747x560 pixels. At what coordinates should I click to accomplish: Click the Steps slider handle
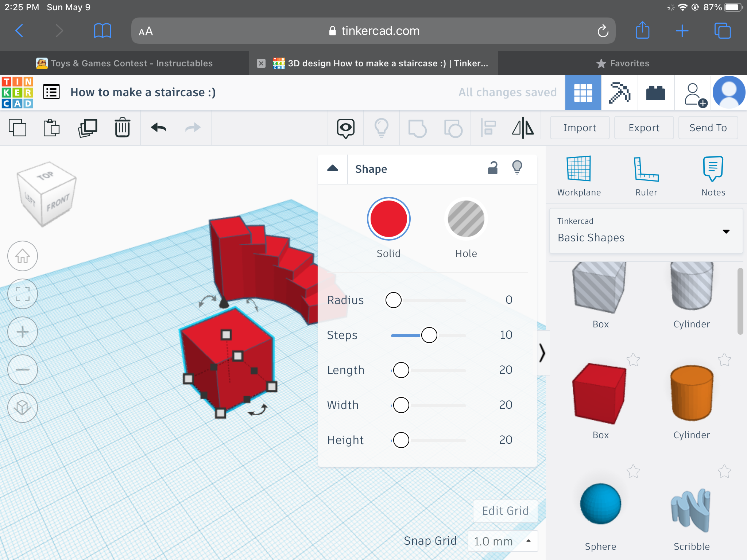[429, 335]
